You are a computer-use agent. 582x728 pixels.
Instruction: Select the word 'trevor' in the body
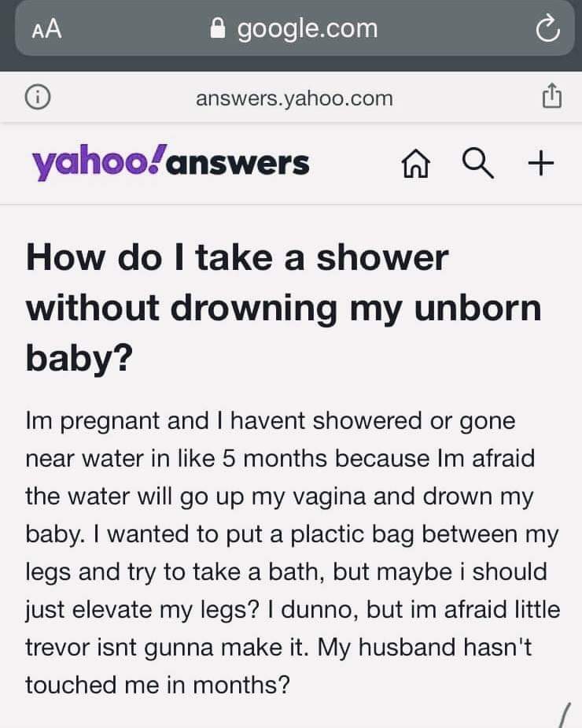(x=57, y=647)
